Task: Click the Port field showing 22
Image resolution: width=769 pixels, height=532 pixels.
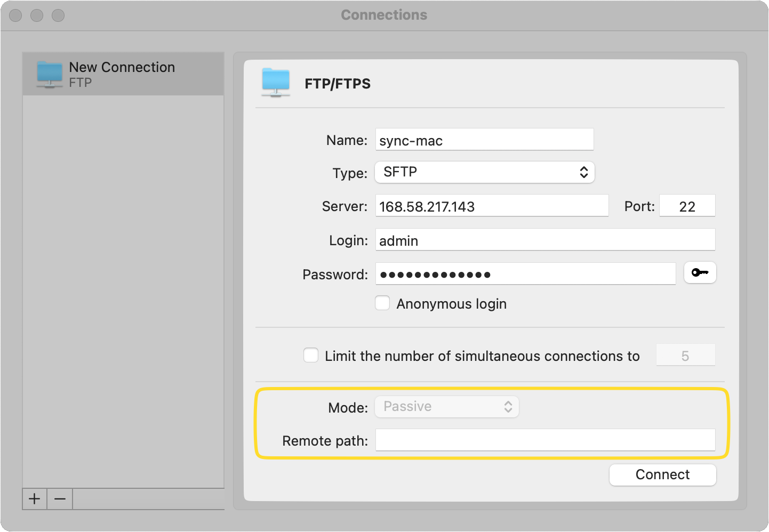Action: 687,206
